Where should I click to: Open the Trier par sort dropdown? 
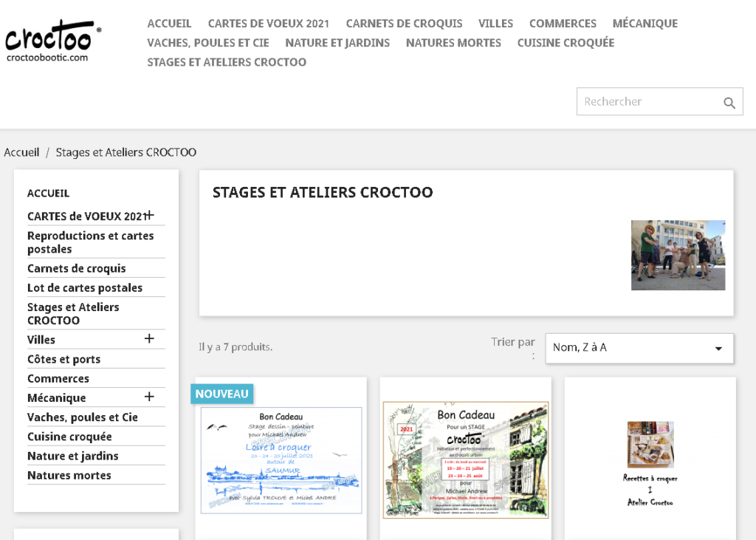(x=639, y=348)
